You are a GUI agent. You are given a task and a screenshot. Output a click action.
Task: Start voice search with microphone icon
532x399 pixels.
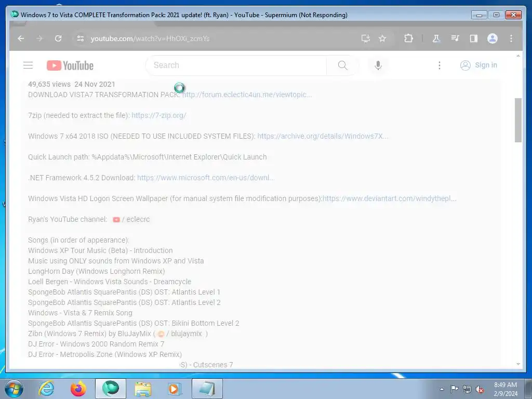pyautogui.click(x=378, y=65)
